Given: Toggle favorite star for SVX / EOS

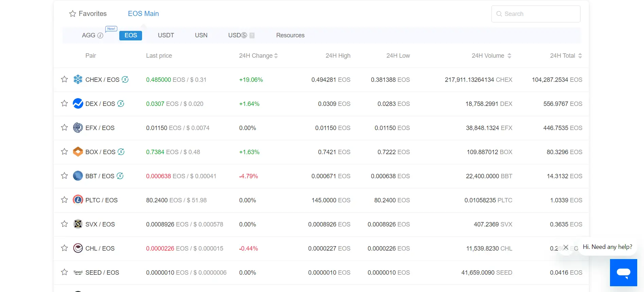Looking at the screenshot, I should [x=64, y=224].
